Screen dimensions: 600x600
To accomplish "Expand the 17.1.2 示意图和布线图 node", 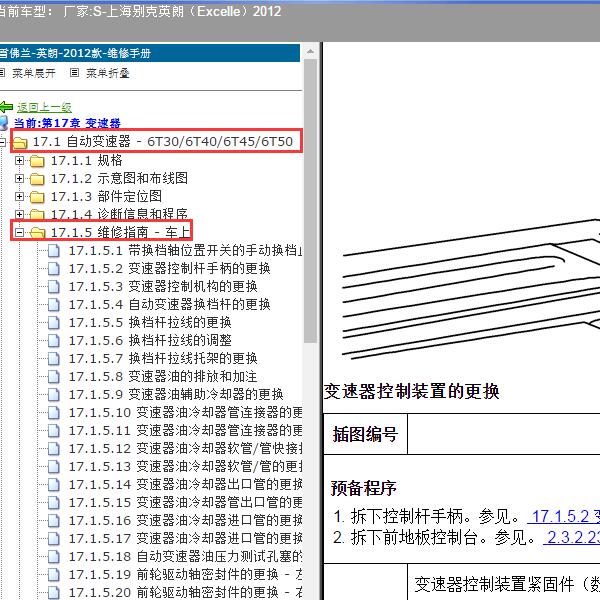I will click(x=19, y=178).
